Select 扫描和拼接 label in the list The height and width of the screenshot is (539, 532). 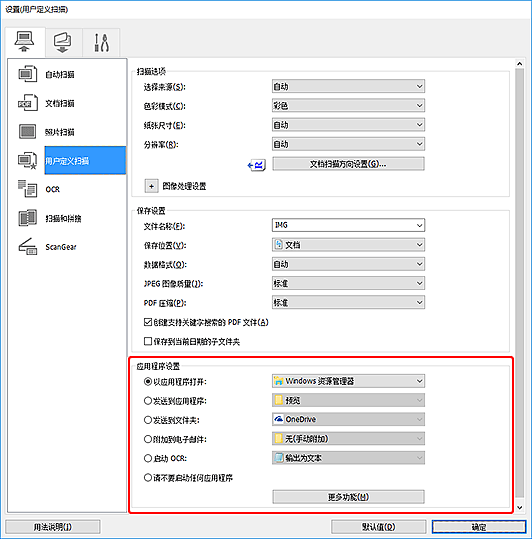[63, 218]
